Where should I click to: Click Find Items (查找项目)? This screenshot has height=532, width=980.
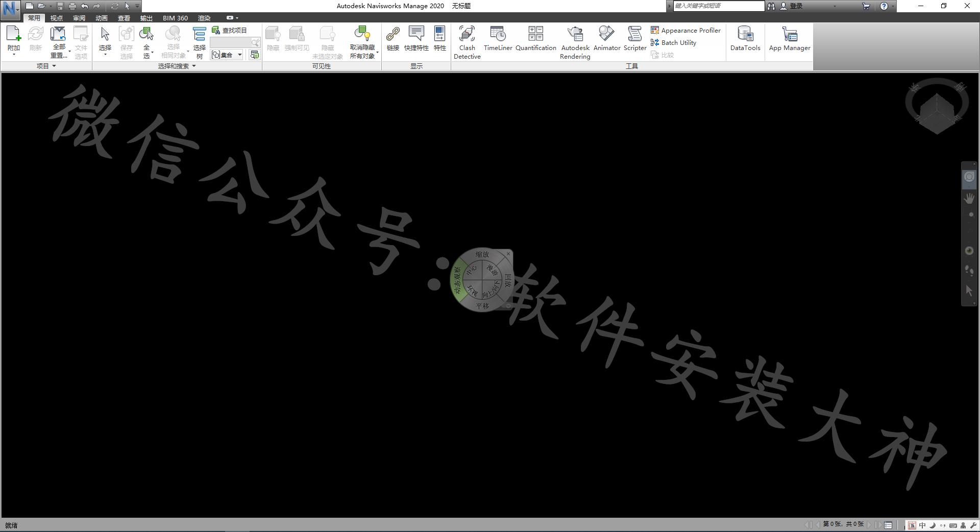(x=230, y=30)
